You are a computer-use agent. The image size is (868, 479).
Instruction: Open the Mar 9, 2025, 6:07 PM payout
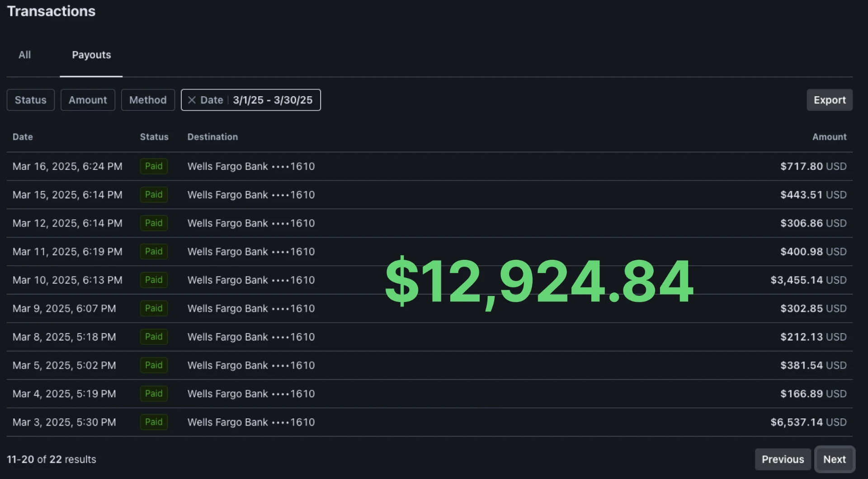click(429, 309)
